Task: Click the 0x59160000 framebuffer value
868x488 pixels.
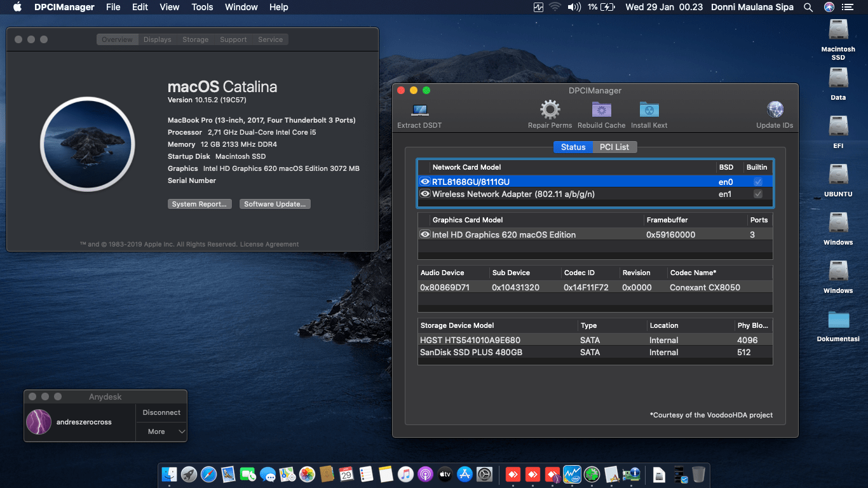Action: click(670, 234)
